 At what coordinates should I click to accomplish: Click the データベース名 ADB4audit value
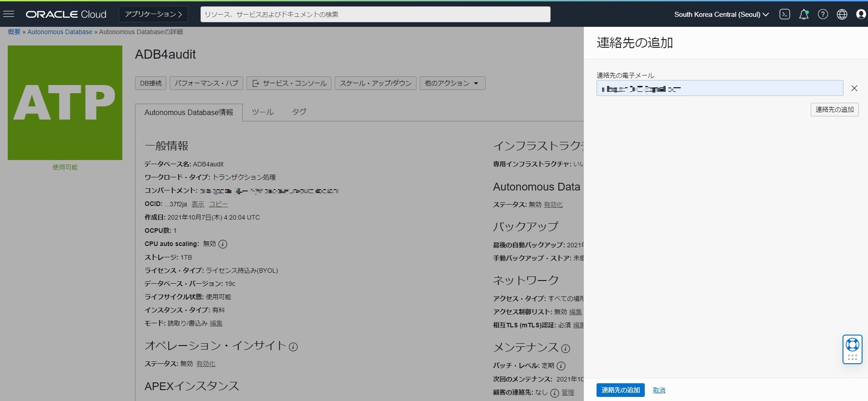(208, 164)
